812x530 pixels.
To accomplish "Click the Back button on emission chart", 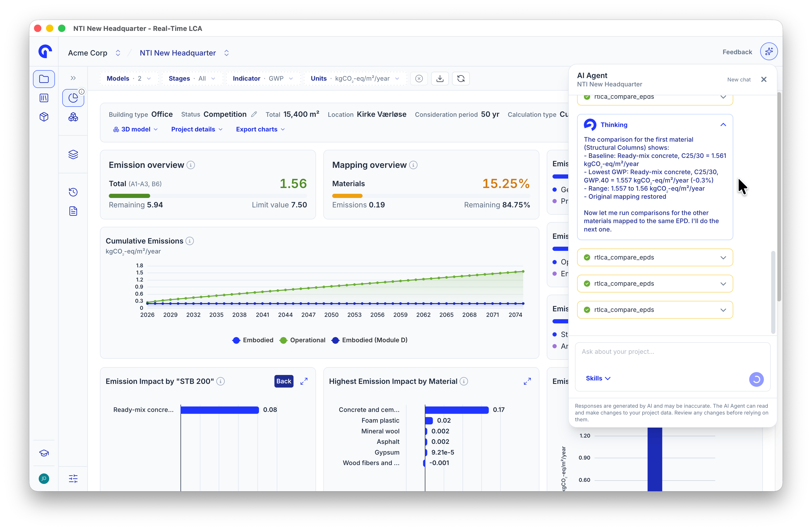I will click(284, 381).
